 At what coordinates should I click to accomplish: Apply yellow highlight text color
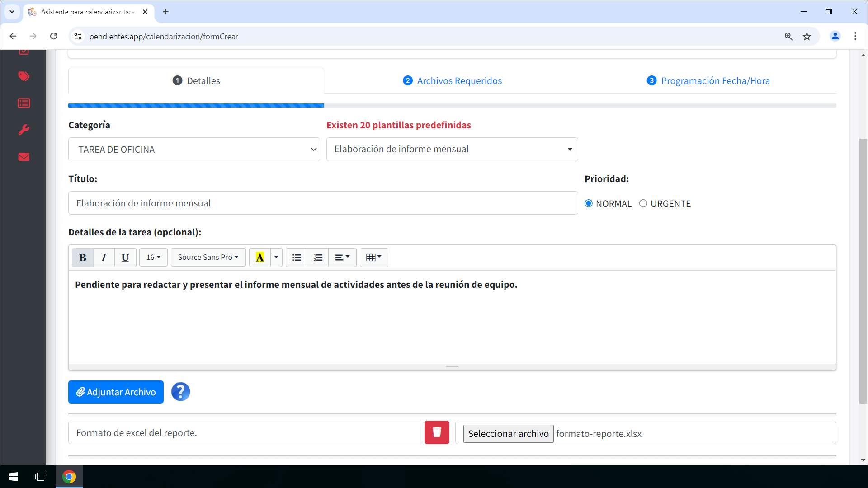260,258
